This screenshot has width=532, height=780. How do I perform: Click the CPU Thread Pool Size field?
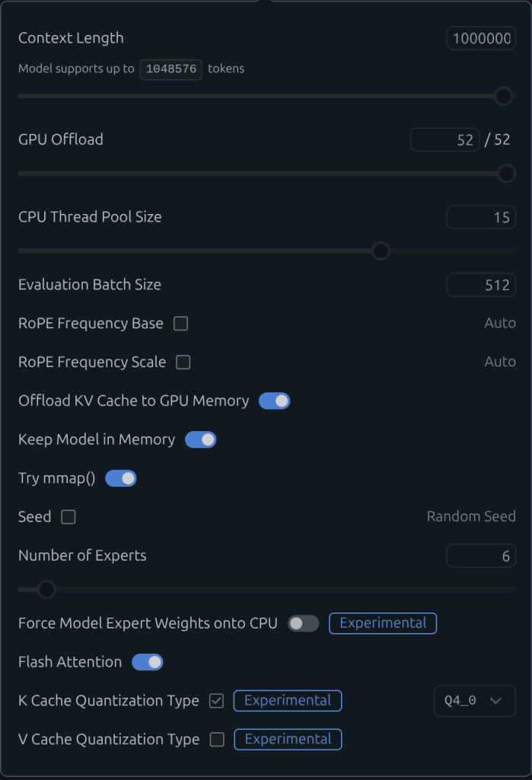[481, 217]
